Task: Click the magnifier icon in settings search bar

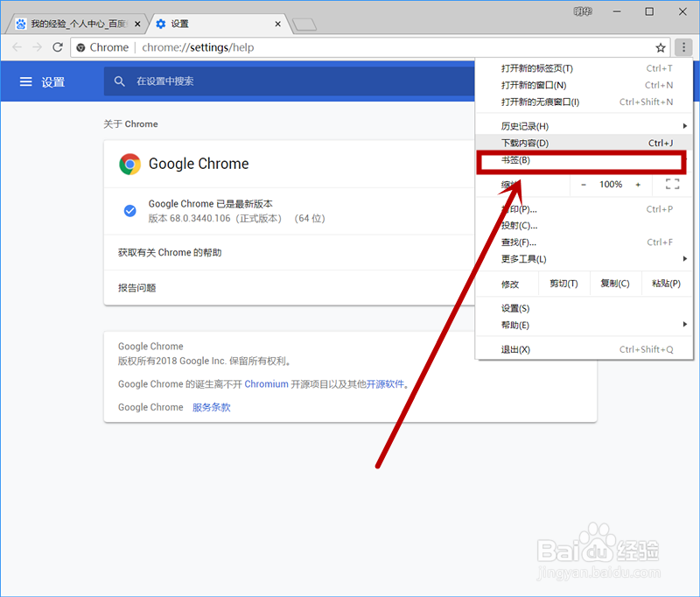Action: [120, 81]
